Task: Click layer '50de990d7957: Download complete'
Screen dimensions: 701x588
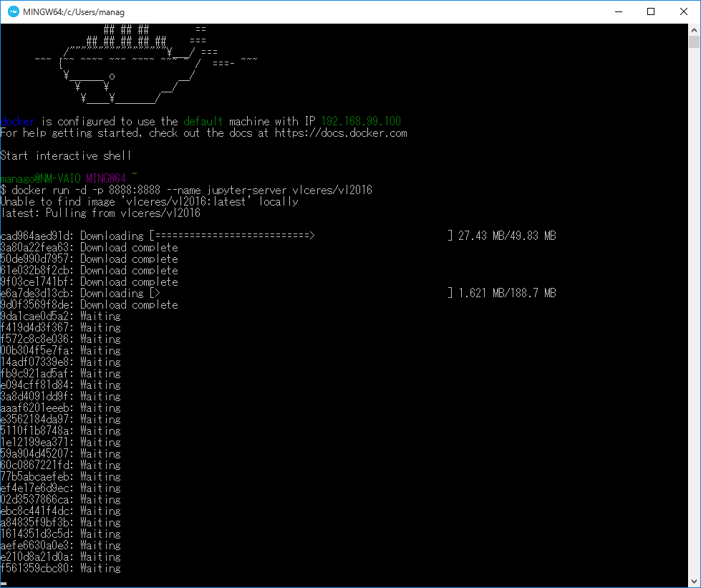Action: (90, 259)
